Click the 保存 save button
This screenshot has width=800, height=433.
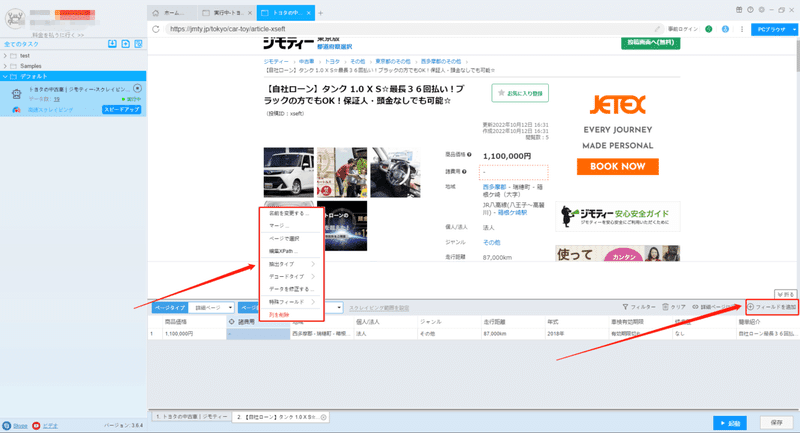pos(777,423)
